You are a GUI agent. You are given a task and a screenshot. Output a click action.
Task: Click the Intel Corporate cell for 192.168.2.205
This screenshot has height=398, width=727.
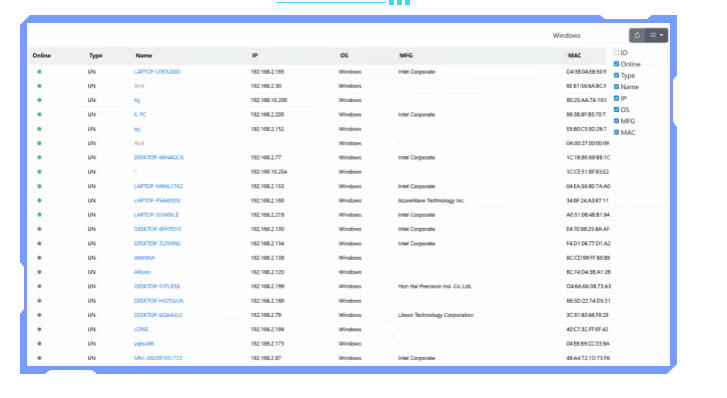point(416,115)
